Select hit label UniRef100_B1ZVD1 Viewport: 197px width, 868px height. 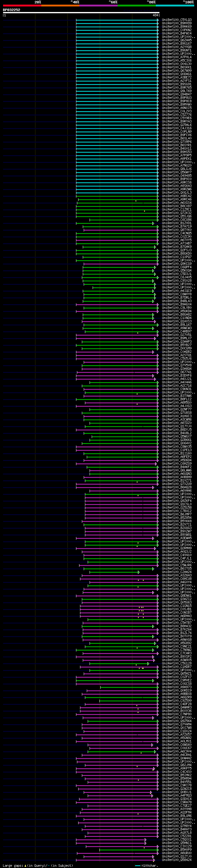coord(177,223)
